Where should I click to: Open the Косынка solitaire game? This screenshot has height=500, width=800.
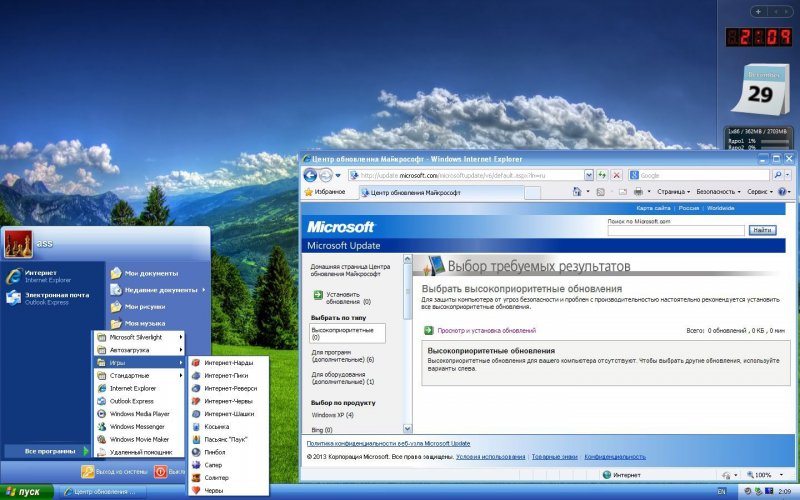coord(229,427)
